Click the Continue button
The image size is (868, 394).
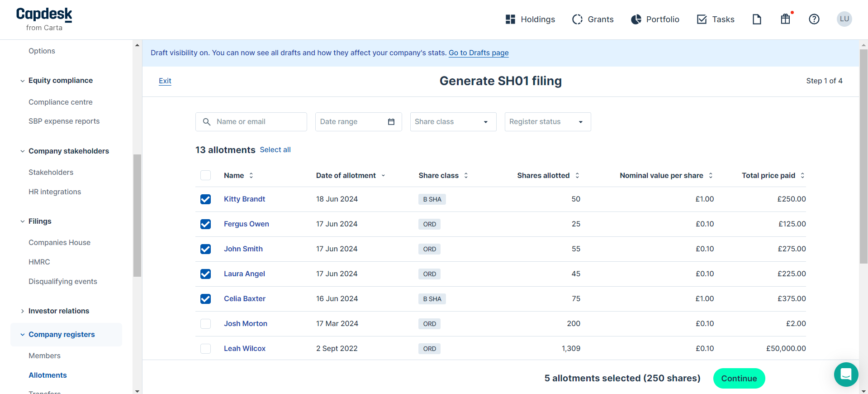(x=739, y=379)
